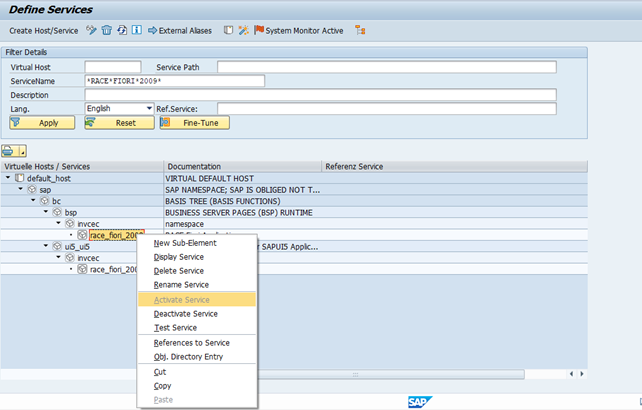This screenshot has height=410, width=642.
Task: Click Create Host/Service in toolbar
Action: [x=43, y=31]
